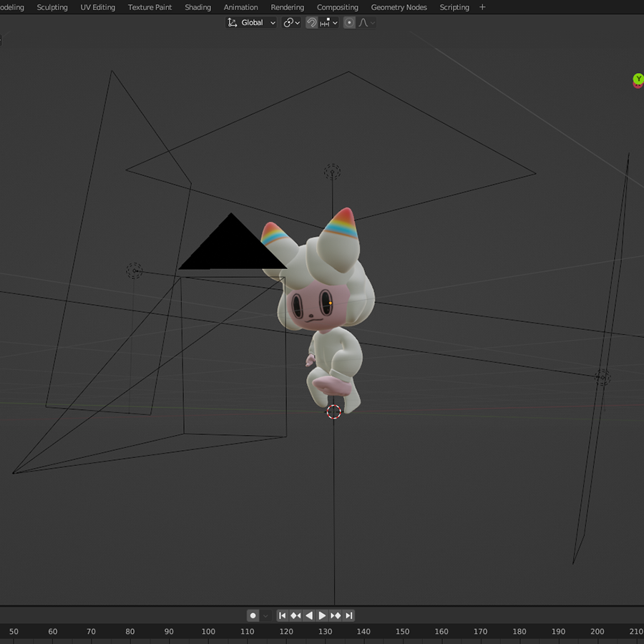This screenshot has width=644, height=644.
Task: Click frame 80 on the timeline ruler
Action: [130, 631]
